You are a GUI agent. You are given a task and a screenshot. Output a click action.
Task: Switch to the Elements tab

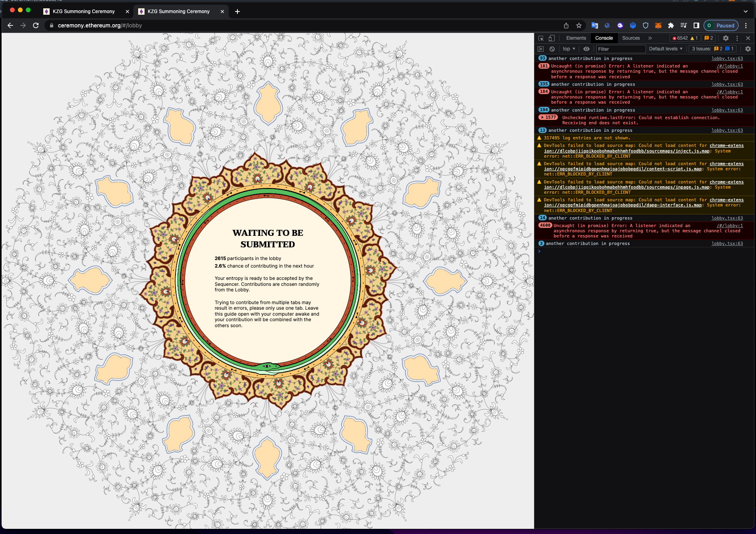click(576, 38)
